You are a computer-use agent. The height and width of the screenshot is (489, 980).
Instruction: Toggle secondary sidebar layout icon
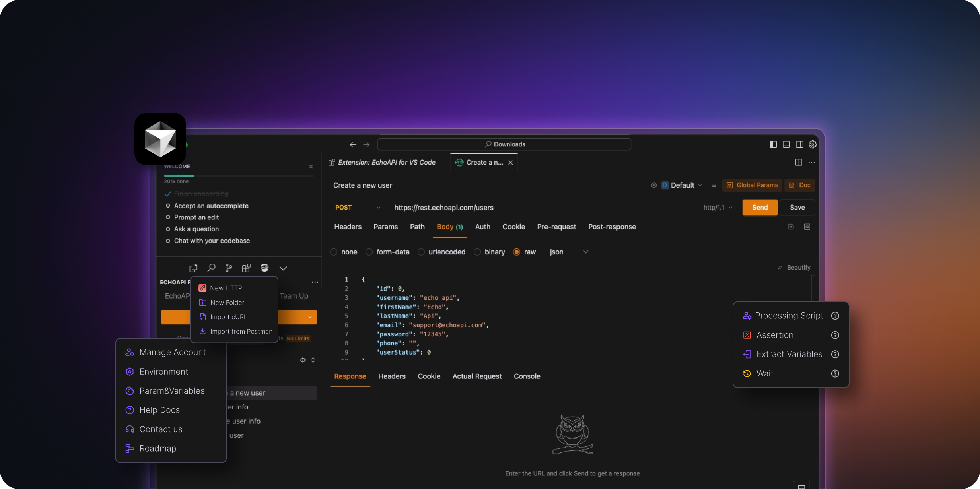799,144
